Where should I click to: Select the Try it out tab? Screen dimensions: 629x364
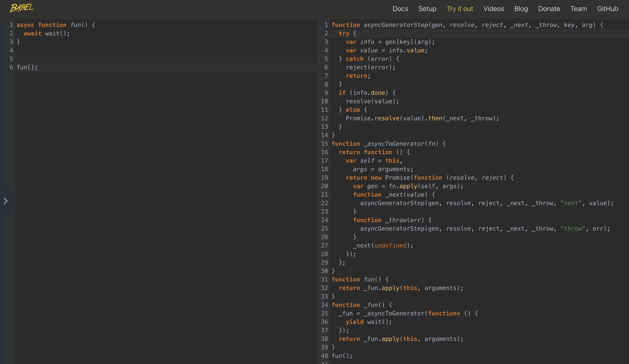click(460, 9)
